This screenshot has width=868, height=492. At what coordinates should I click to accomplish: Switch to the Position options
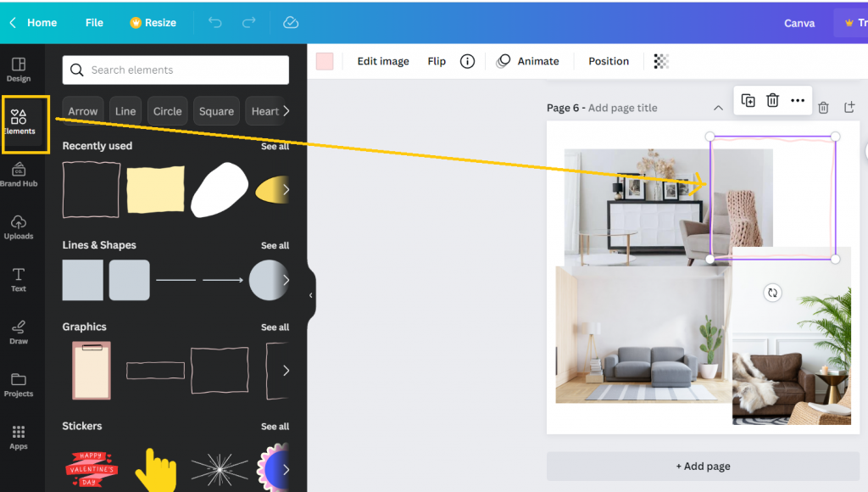(608, 61)
